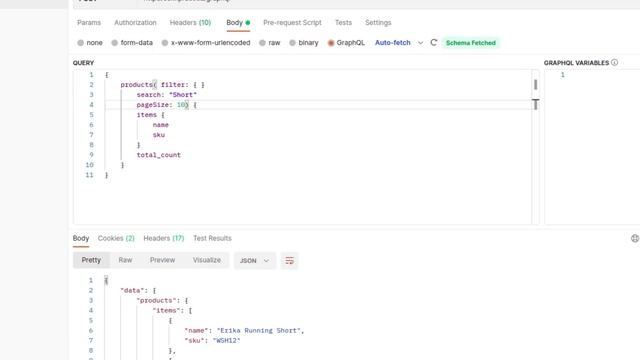Select the none body type radio
The width and height of the screenshot is (640, 360).
coord(80,42)
